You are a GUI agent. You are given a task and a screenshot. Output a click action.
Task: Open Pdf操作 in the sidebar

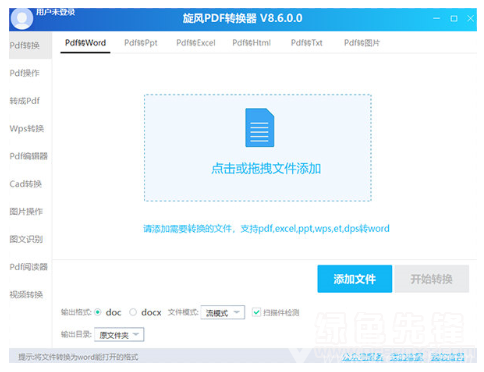click(24, 73)
